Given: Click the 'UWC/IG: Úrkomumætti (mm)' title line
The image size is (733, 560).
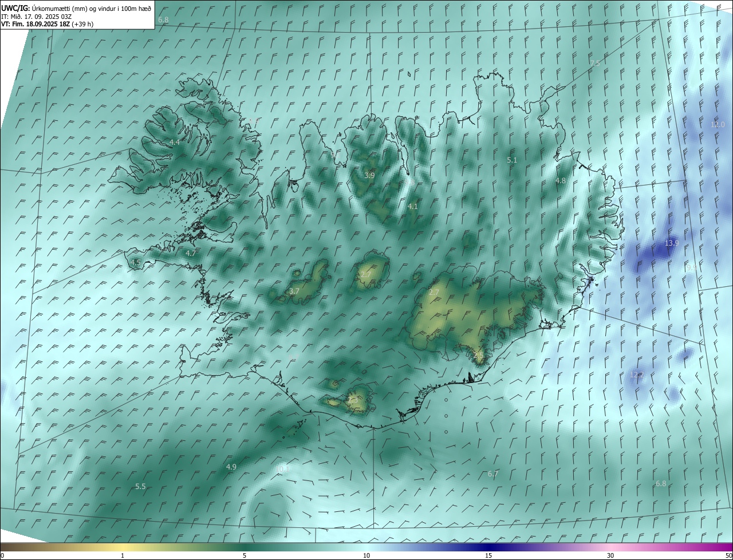Looking at the screenshot, I should click(76, 8).
